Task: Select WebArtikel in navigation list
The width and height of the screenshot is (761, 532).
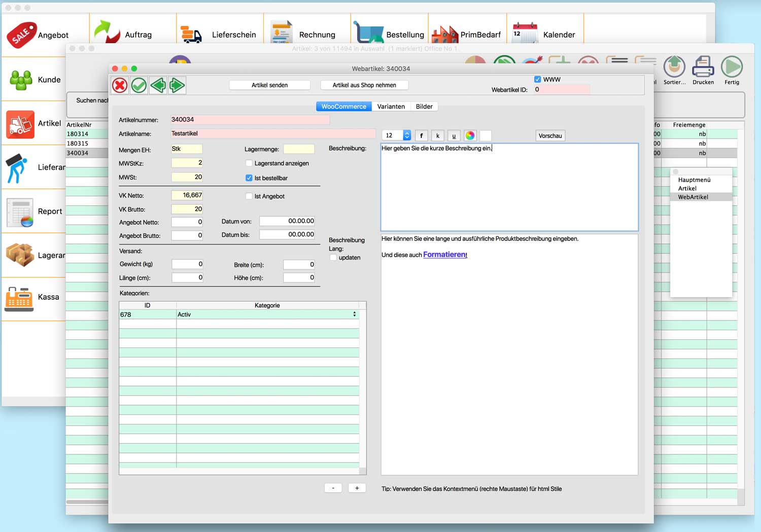Action: 701,197
